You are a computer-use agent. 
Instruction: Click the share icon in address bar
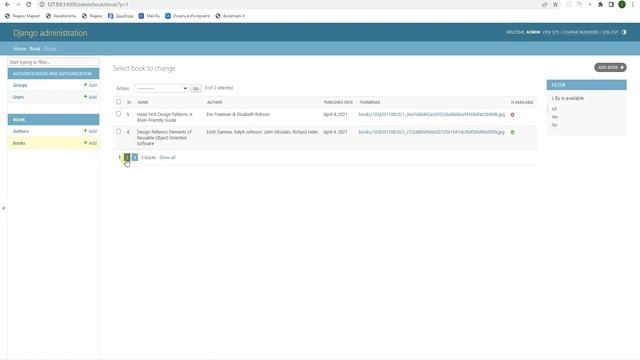coord(544,4)
